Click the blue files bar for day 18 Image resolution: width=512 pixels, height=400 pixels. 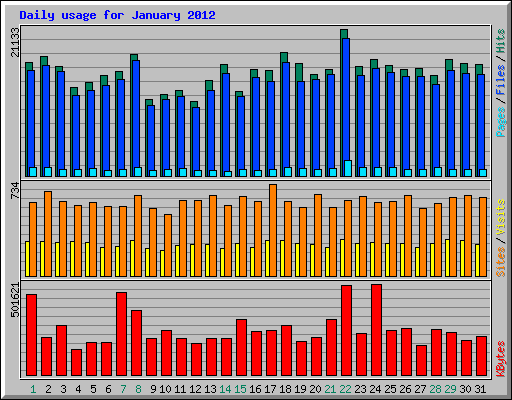(x=286, y=115)
